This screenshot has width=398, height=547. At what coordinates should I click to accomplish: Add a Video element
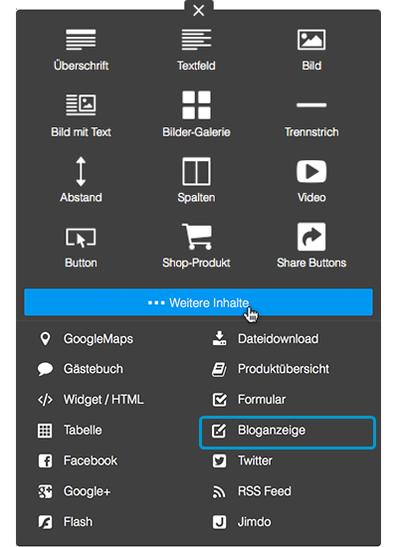click(x=311, y=181)
